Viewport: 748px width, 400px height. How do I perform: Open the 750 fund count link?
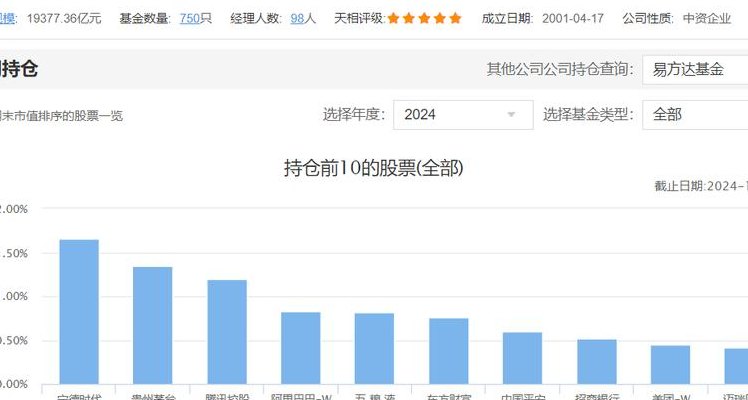pyautogui.click(x=190, y=19)
